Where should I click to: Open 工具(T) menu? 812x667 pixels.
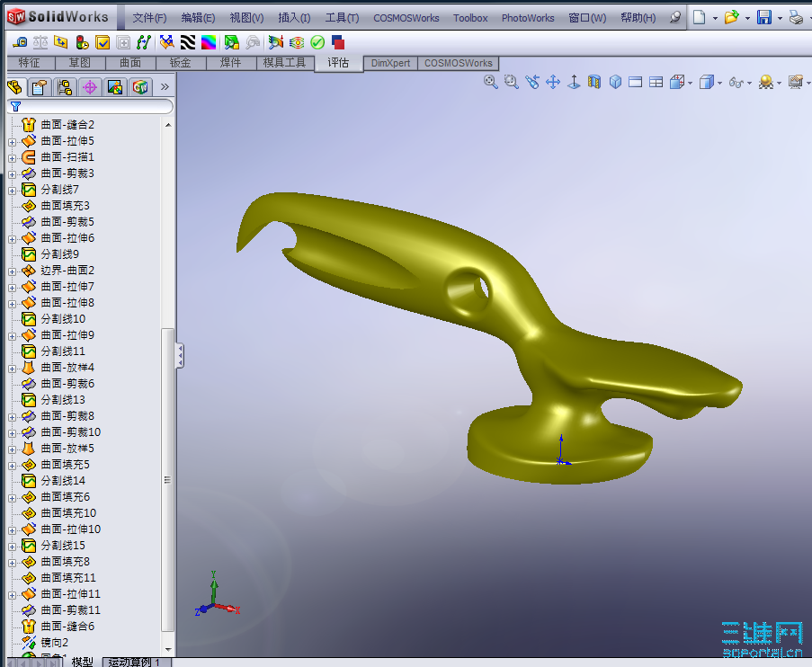(x=342, y=18)
